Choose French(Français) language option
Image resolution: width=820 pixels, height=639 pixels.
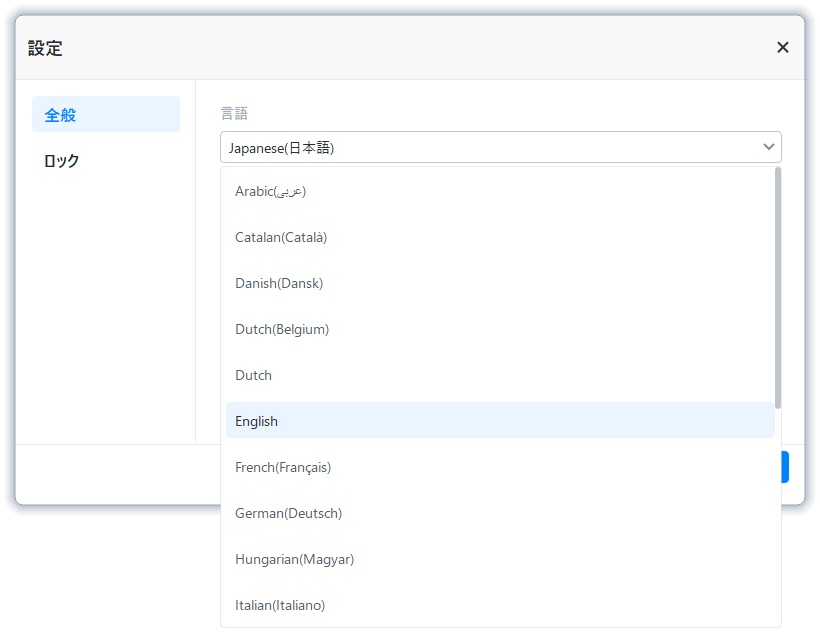[x=500, y=467]
